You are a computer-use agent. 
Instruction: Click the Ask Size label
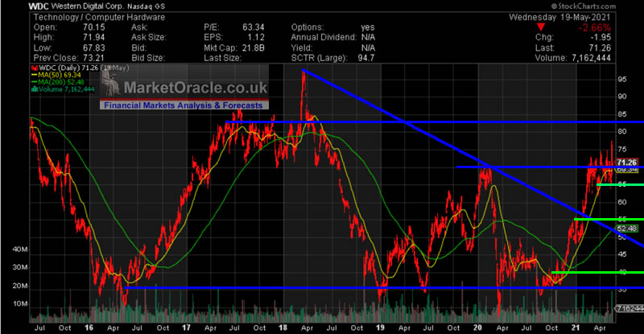pyautogui.click(x=149, y=37)
